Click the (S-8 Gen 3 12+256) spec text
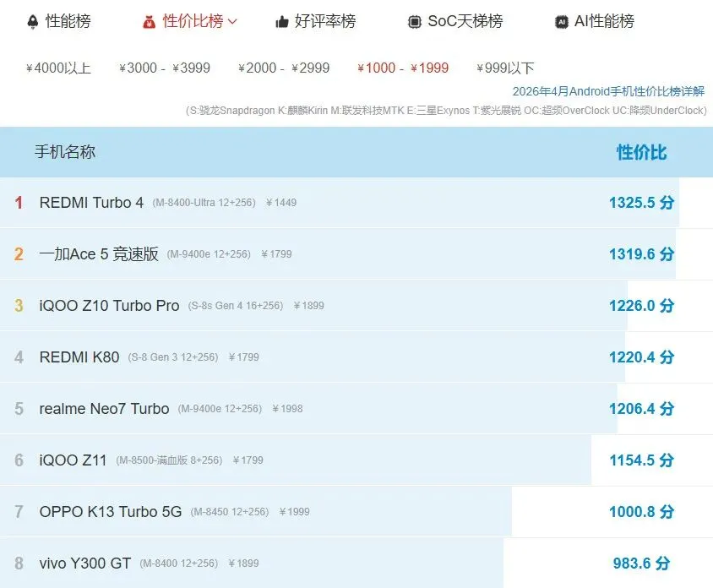 point(173,357)
